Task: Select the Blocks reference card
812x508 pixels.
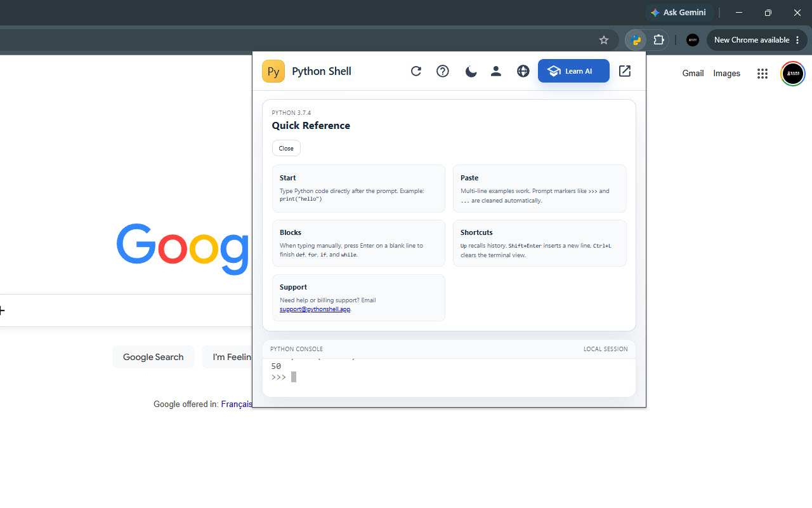Action: (358, 243)
